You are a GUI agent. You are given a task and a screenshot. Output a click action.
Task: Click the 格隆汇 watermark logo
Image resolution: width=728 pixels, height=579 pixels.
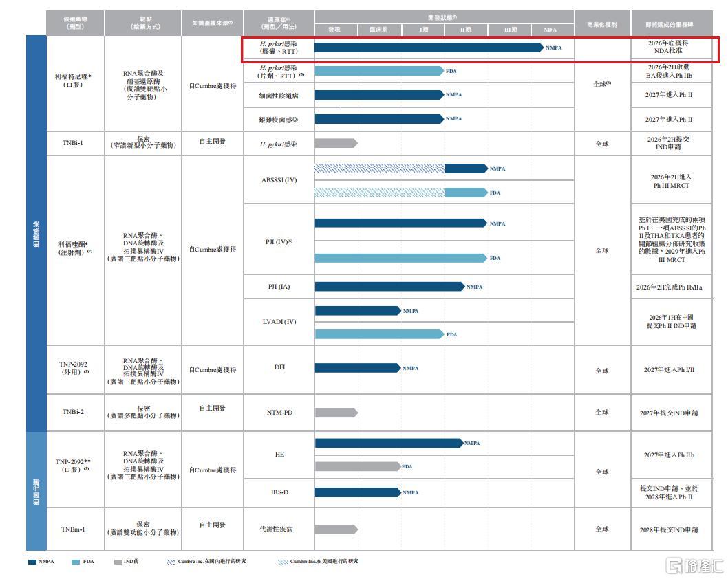[694, 565]
